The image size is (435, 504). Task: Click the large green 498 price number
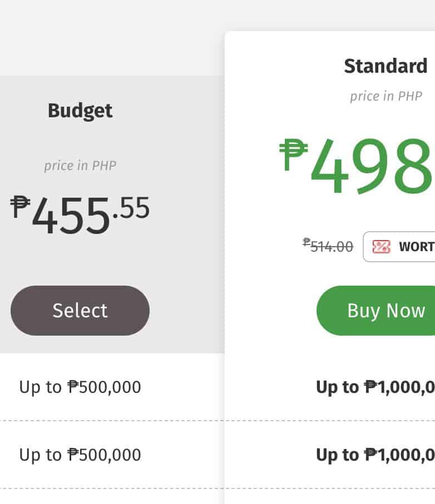372,165
